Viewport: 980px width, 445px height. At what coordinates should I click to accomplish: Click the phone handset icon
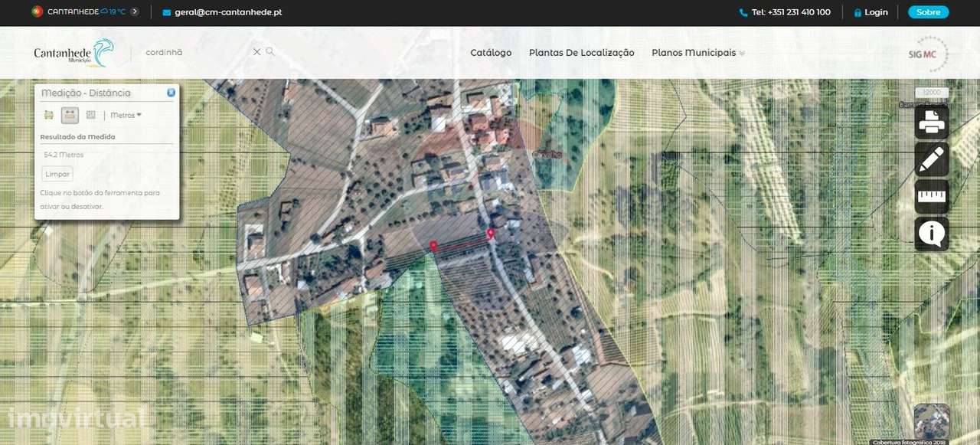(743, 12)
